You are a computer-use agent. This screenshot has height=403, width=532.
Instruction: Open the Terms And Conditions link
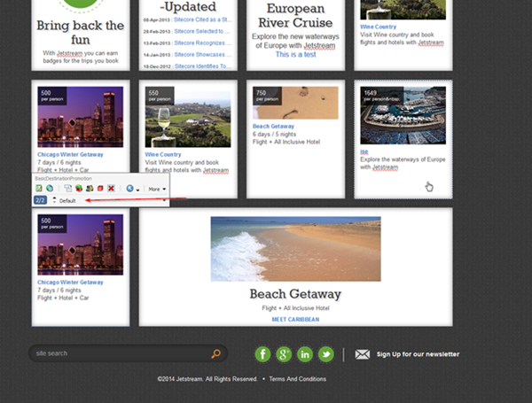(x=298, y=379)
